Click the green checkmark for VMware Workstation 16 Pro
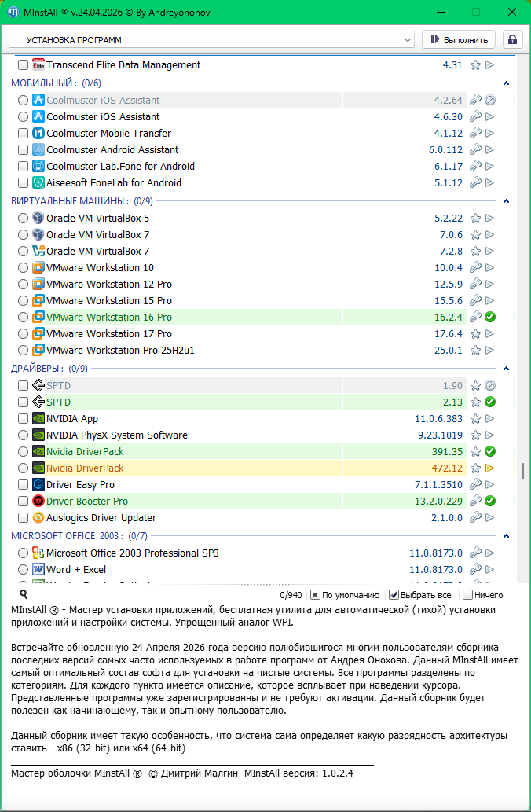This screenshot has height=812, width=531. [489, 318]
